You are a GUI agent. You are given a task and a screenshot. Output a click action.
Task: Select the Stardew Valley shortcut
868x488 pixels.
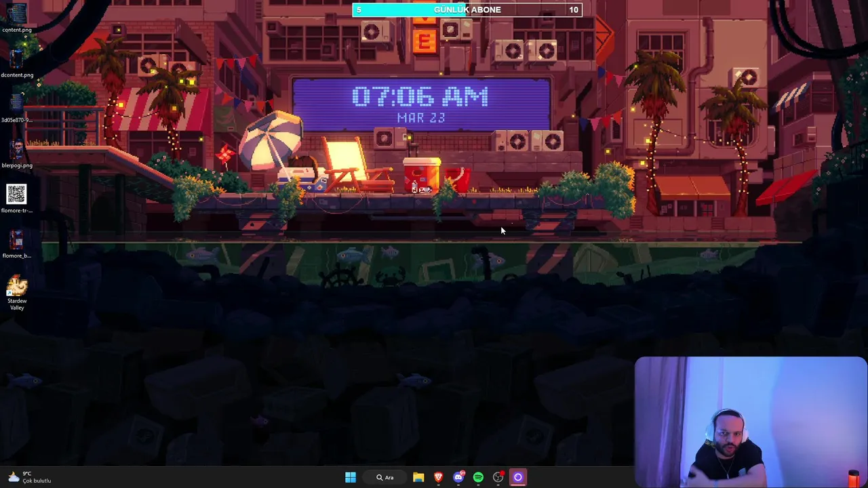(16, 293)
